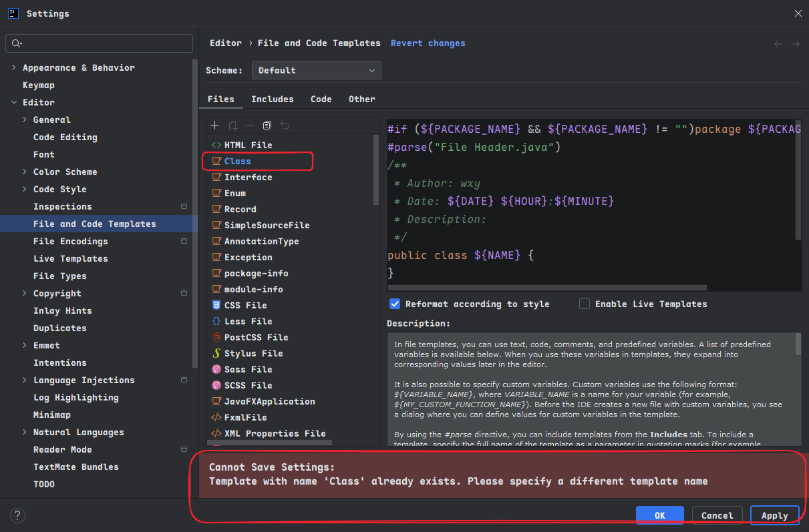Click the back navigation arrow icon
The height and width of the screenshot is (532, 809).
pos(778,44)
